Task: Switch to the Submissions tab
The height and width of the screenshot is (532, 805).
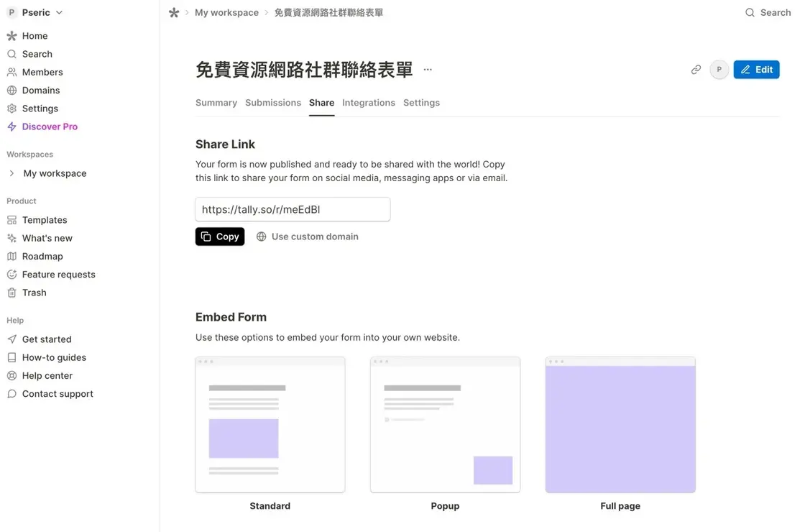Action: pyautogui.click(x=273, y=103)
